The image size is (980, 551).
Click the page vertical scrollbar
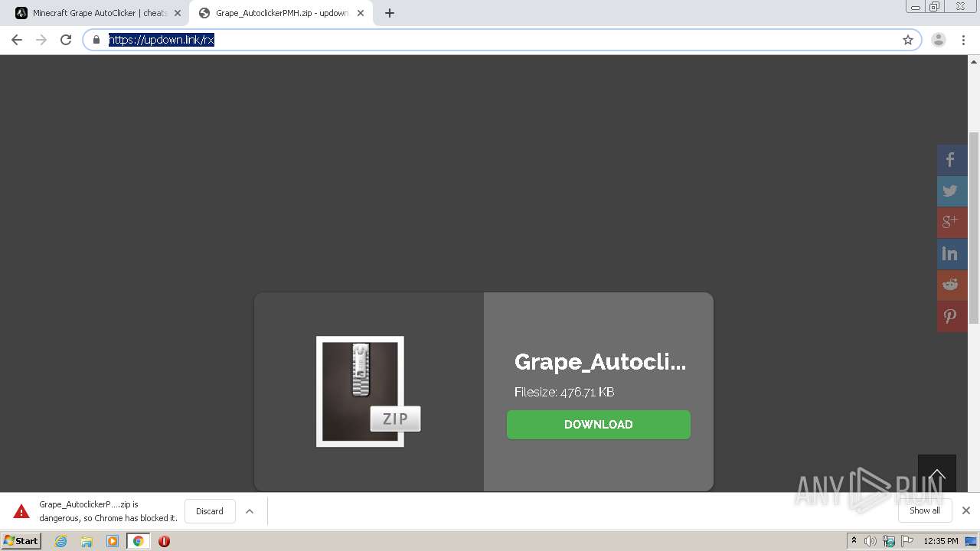click(974, 227)
